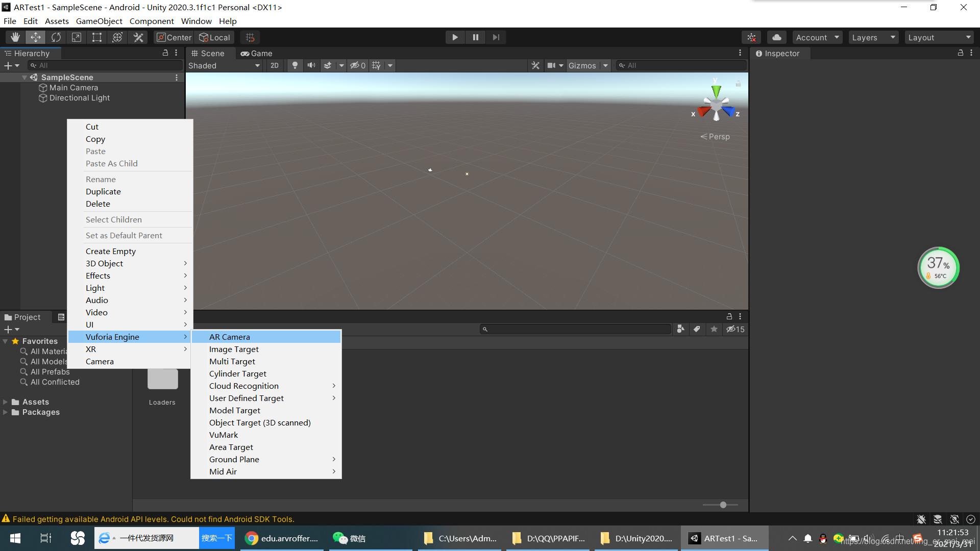Viewport: 980px width, 551px height.
Task: Click the Step forward button
Action: coord(496,37)
